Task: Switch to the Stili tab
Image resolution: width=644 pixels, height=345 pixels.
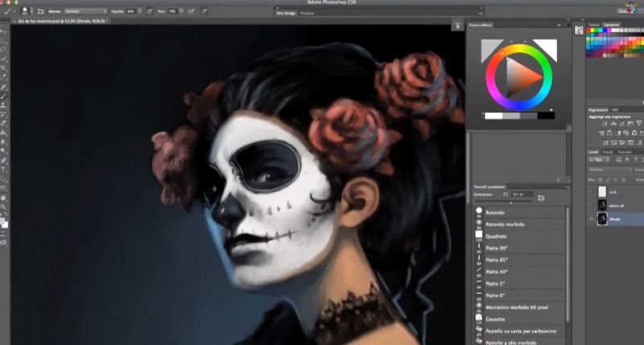Action: point(615,110)
